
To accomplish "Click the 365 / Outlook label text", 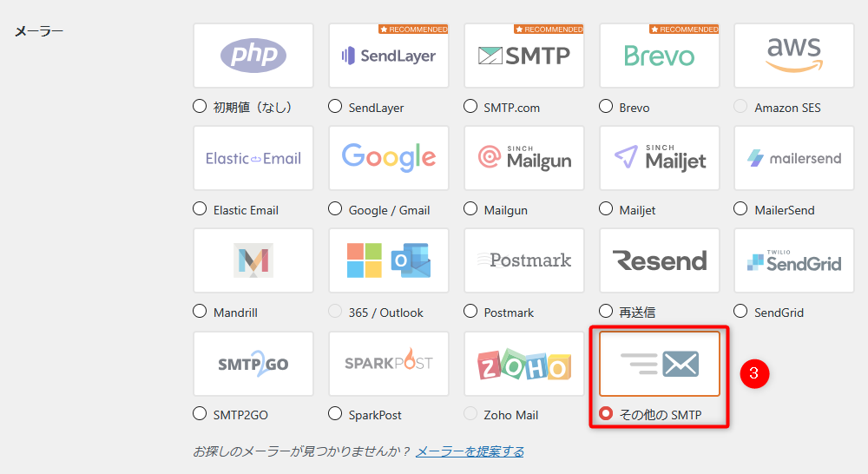I will pos(386,313).
